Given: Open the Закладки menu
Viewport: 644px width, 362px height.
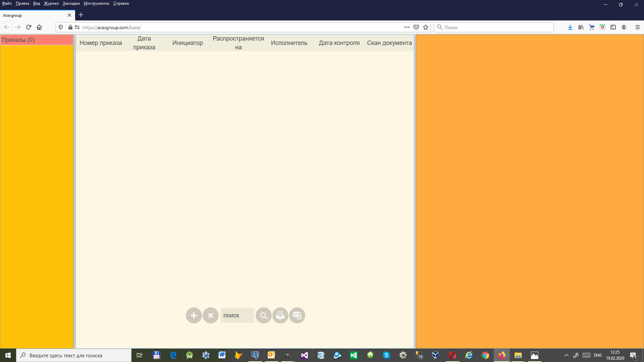Looking at the screenshot, I should [x=71, y=3].
